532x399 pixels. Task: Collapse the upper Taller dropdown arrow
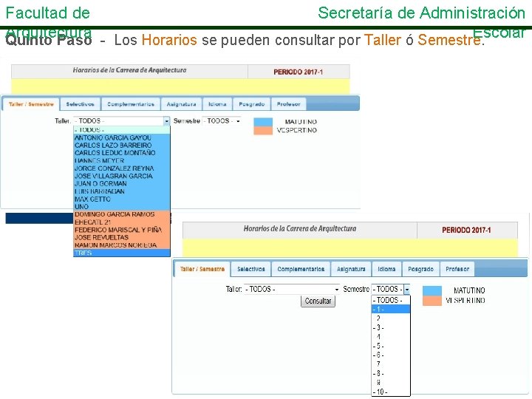(166, 120)
